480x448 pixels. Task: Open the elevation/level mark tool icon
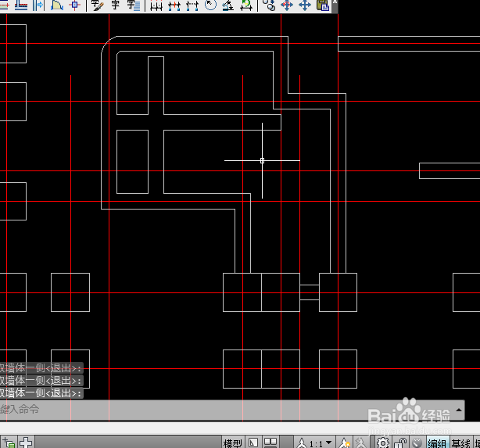click(x=228, y=5)
